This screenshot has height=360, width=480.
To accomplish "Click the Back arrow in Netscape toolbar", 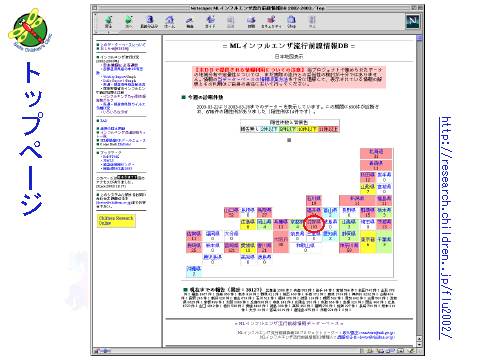I will 108,22.
